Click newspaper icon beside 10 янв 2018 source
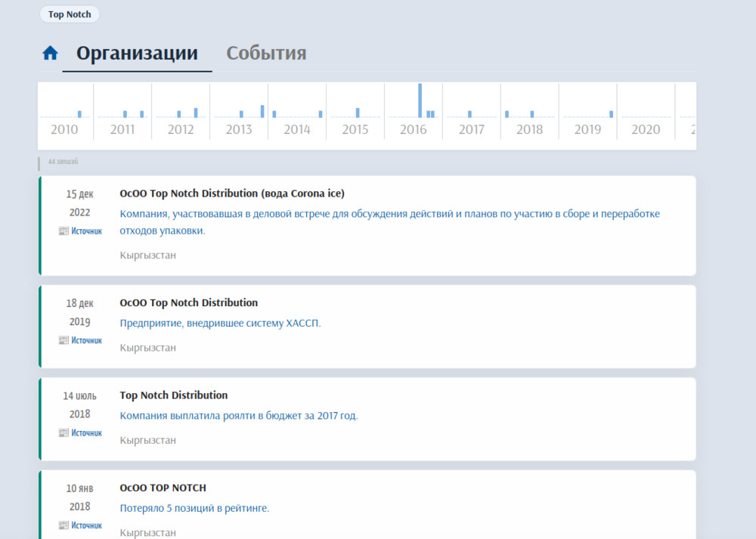The height and width of the screenshot is (539, 756). [64, 526]
